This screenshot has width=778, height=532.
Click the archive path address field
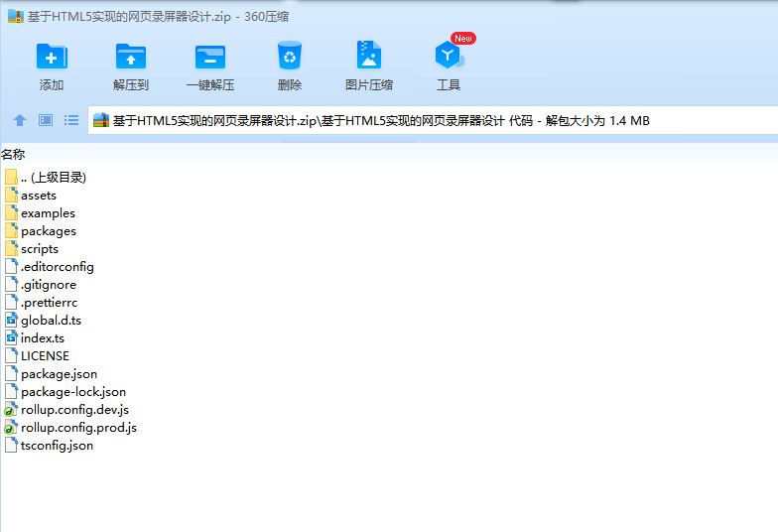433,121
